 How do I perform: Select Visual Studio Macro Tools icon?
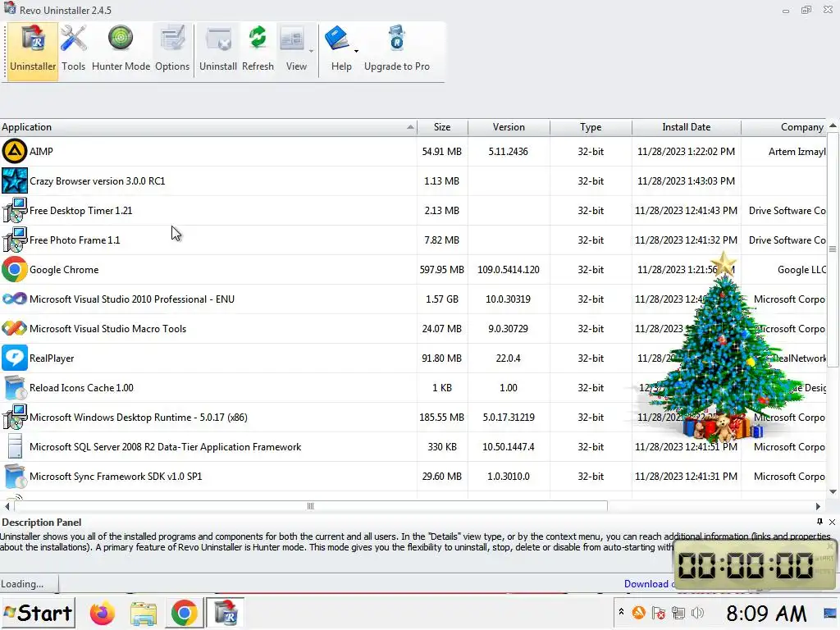pos(15,328)
